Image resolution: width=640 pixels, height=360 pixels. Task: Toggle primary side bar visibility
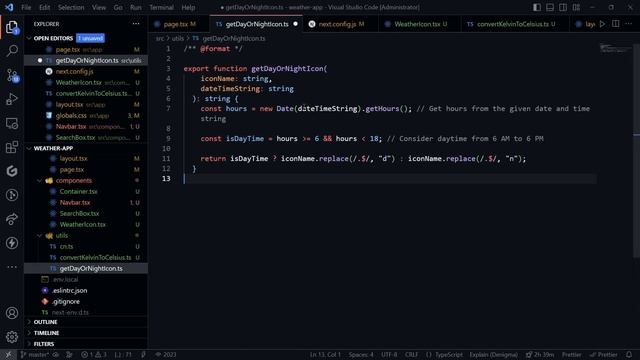click(x=537, y=7)
